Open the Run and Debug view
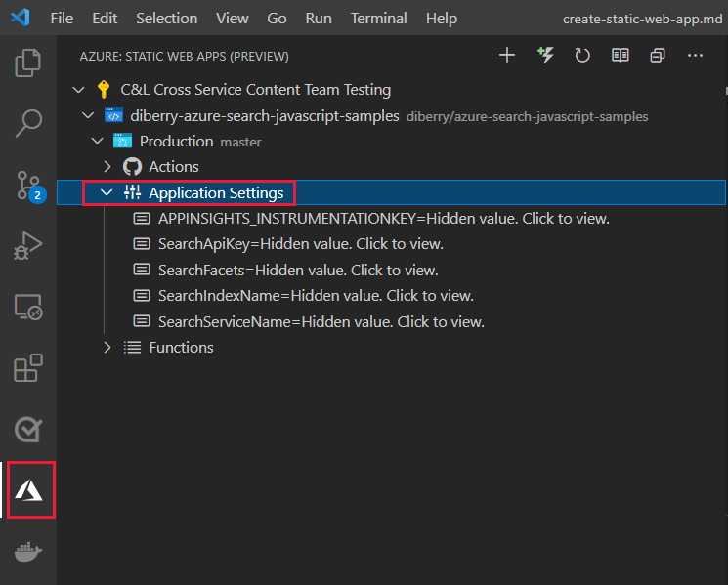The height and width of the screenshot is (585, 728). [28, 246]
